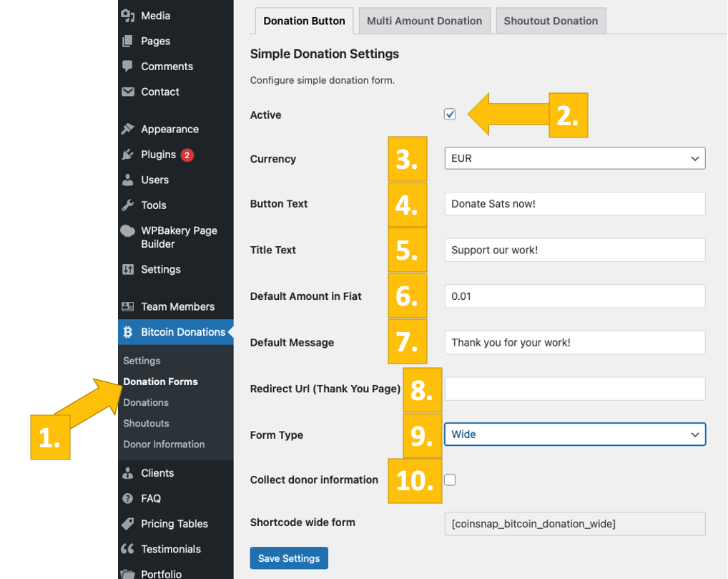This screenshot has height=579, width=728.
Task: Open the Currency dropdown showing EUR
Action: (x=574, y=158)
